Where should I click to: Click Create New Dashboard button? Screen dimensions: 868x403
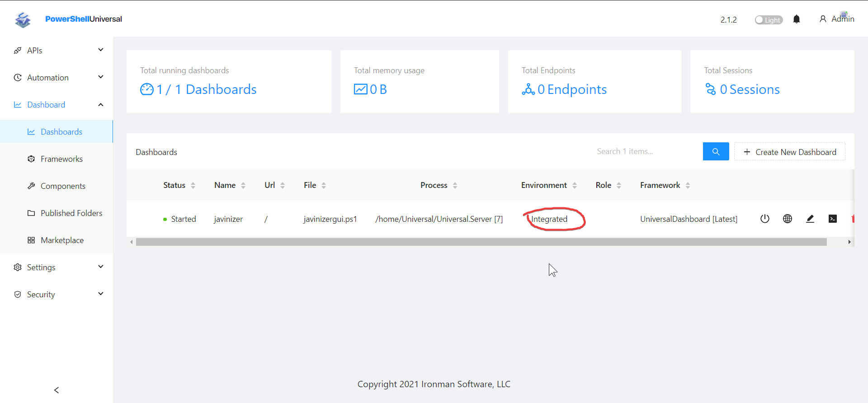[789, 152]
